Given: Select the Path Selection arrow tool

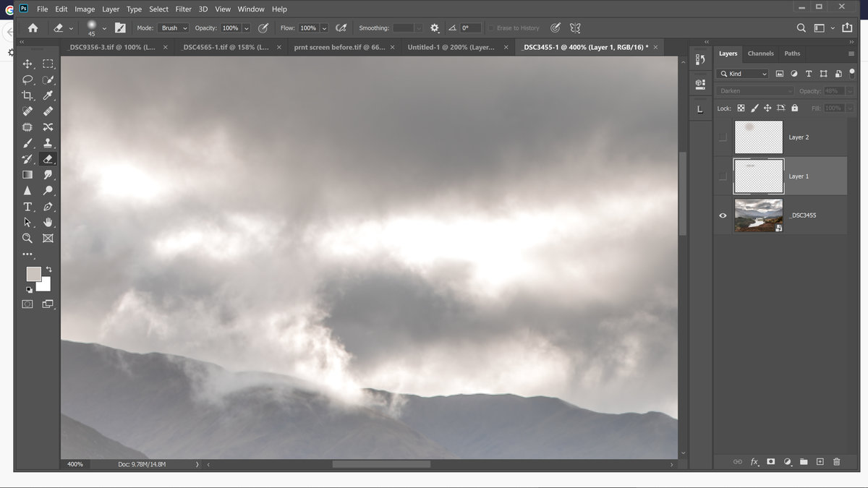Looking at the screenshot, I should pyautogui.click(x=27, y=223).
